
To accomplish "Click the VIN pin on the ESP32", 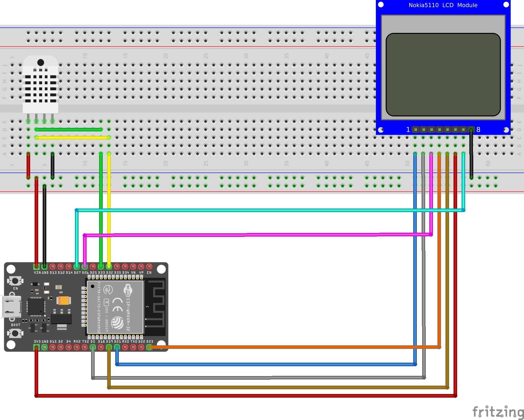I will tap(36, 266).
